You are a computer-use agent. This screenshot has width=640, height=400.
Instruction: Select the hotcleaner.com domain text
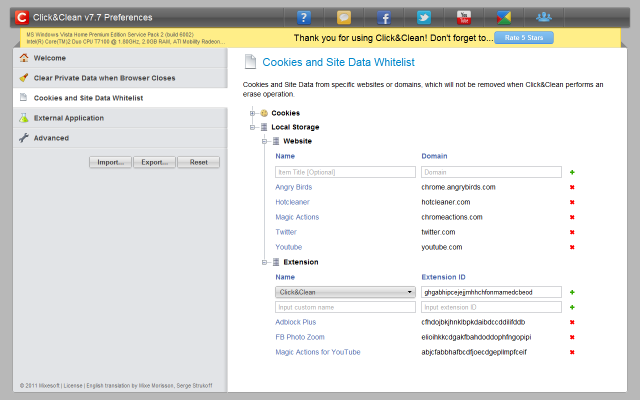coord(446,202)
